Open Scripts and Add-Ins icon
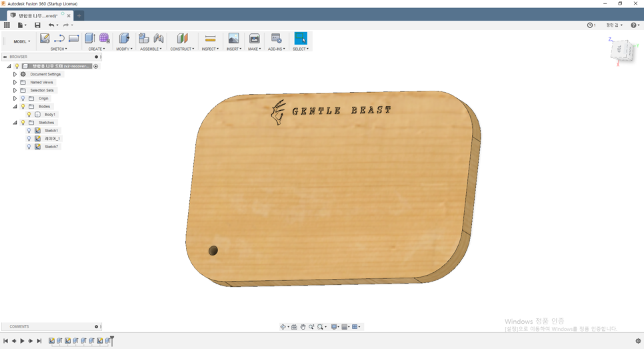This screenshot has width=644, height=349. click(x=277, y=39)
